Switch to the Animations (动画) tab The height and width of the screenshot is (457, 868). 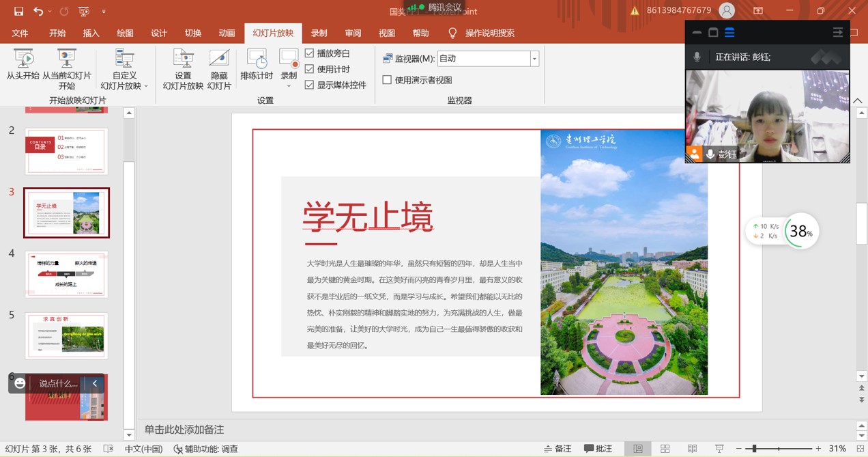click(227, 33)
